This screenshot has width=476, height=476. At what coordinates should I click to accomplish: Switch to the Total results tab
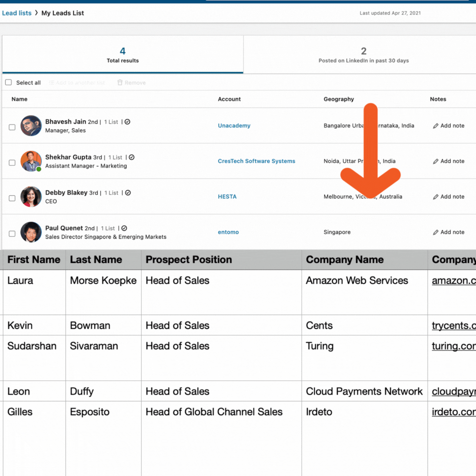(123, 55)
